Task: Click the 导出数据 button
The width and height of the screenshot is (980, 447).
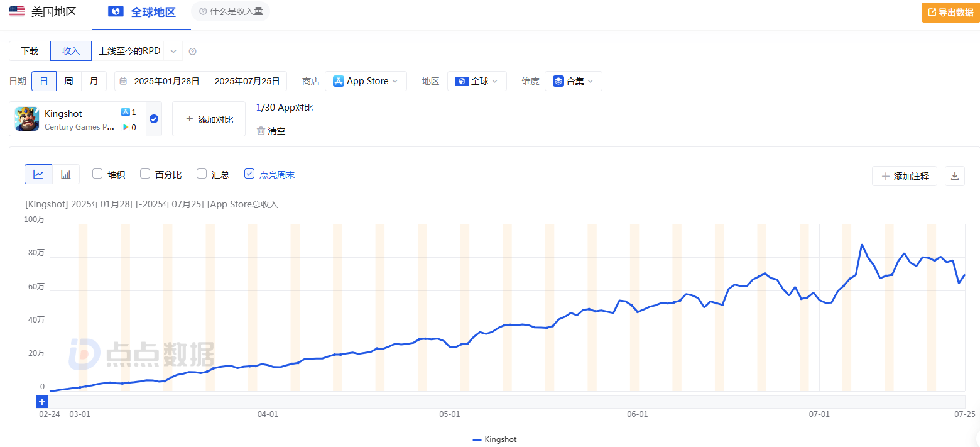Action: point(950,12)
